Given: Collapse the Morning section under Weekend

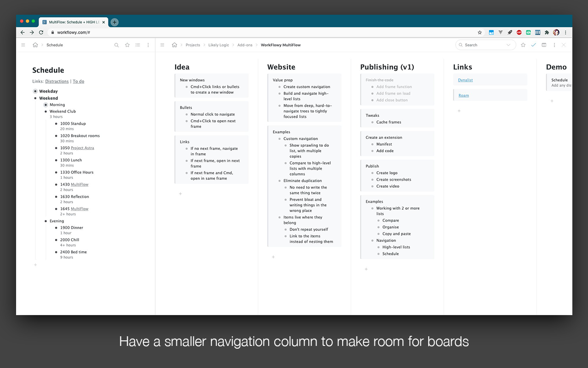Looking at the screenshot, I should pos(45,104).
